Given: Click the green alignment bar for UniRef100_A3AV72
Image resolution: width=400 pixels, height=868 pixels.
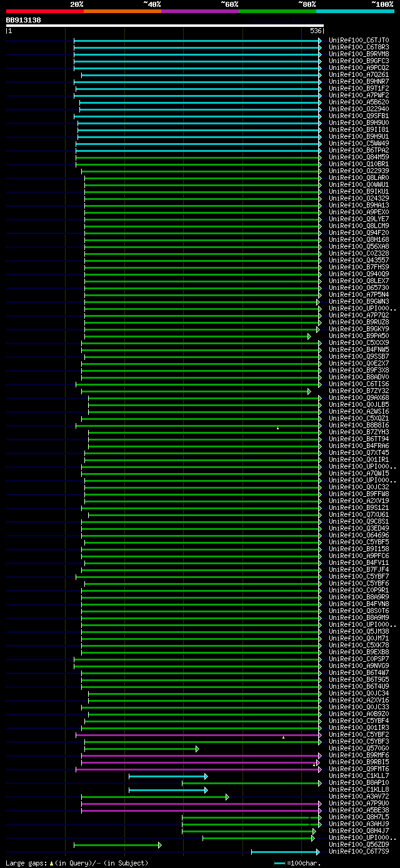Looking at the screenshot, I should click(155, 797).
